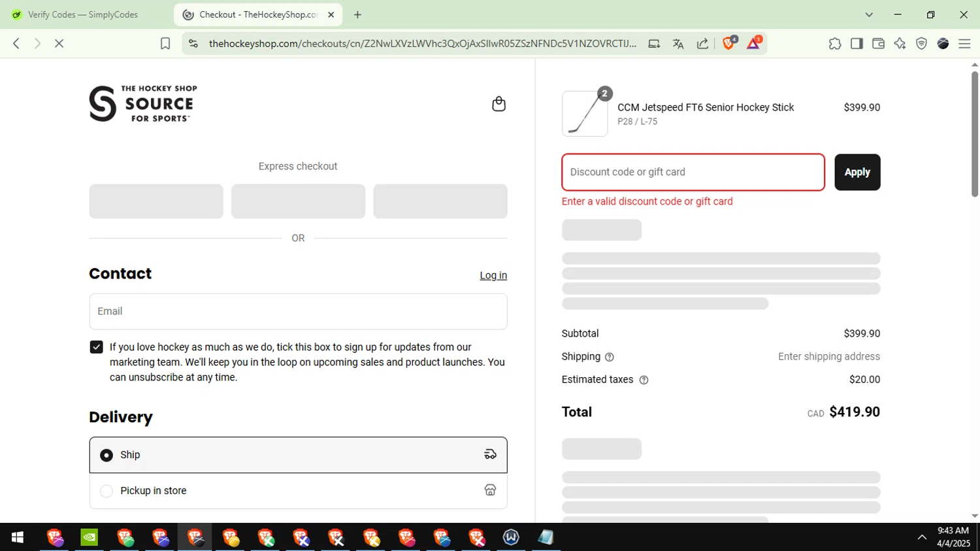Screen dimensions: 980x551
Task: Bookmark this page with the bookmark icon
Action: pyautogui.click(x=165, y=43)
